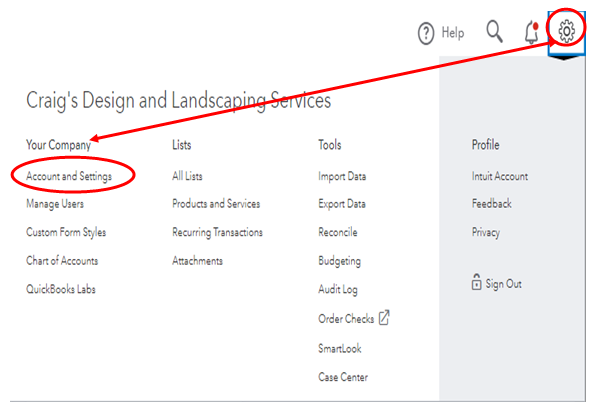
Task: Click the Profile column heading
Action: pos(485,145)
